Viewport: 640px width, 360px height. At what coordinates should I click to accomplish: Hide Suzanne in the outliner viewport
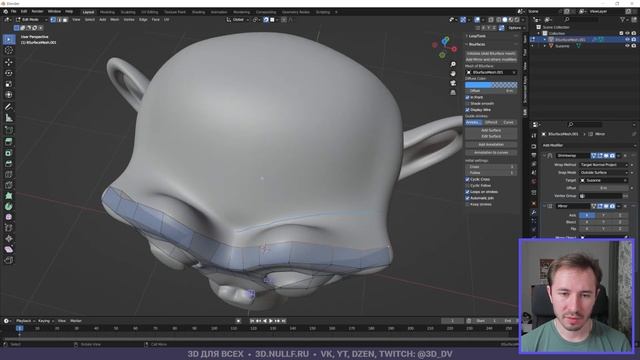627,46
